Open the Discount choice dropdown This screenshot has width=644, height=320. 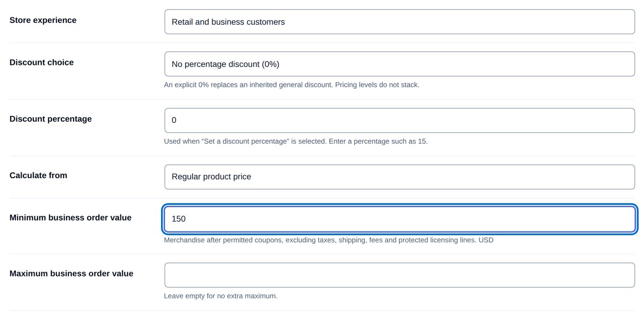tap(400, 64)
